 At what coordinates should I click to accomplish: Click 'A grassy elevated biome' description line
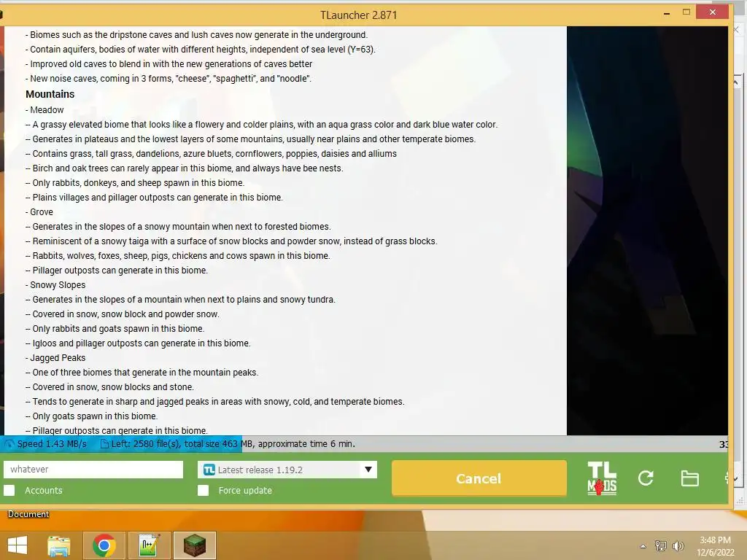(x=261, y=124)
